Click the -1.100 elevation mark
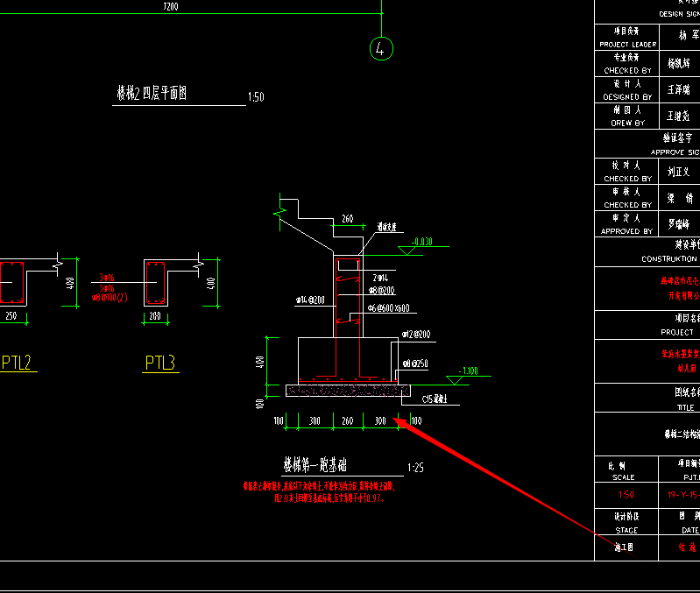Image resolution: width=700 pixels, height=593 pixels. tap(469, 371)
